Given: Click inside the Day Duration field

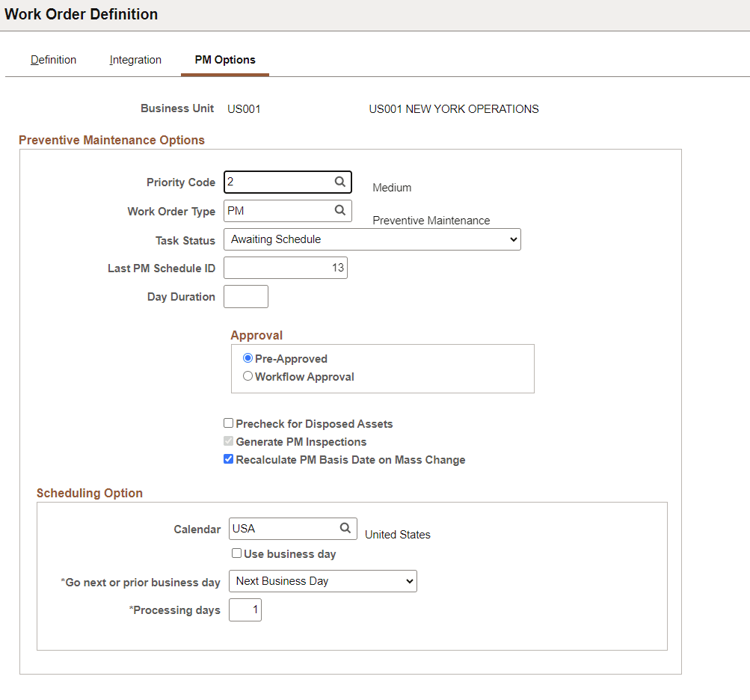Looking at the screenshot, I should pos(245,296).
